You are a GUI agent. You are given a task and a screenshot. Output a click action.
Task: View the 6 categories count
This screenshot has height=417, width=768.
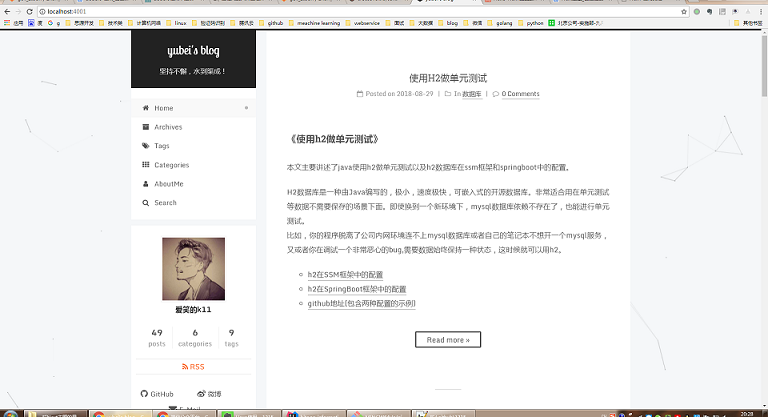[195, 338]
